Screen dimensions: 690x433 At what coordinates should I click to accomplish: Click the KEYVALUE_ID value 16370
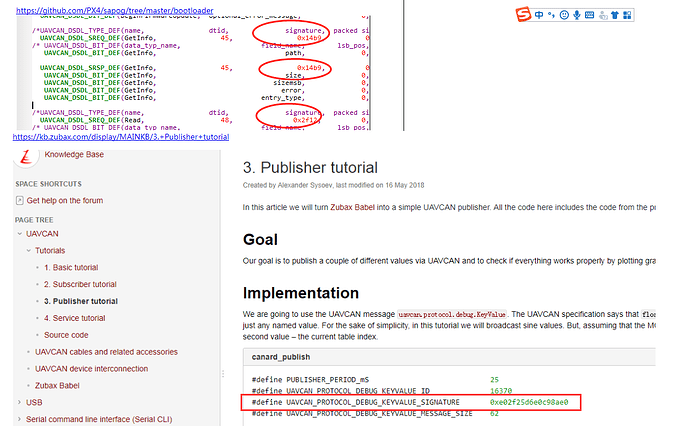(x=501, y=391)
